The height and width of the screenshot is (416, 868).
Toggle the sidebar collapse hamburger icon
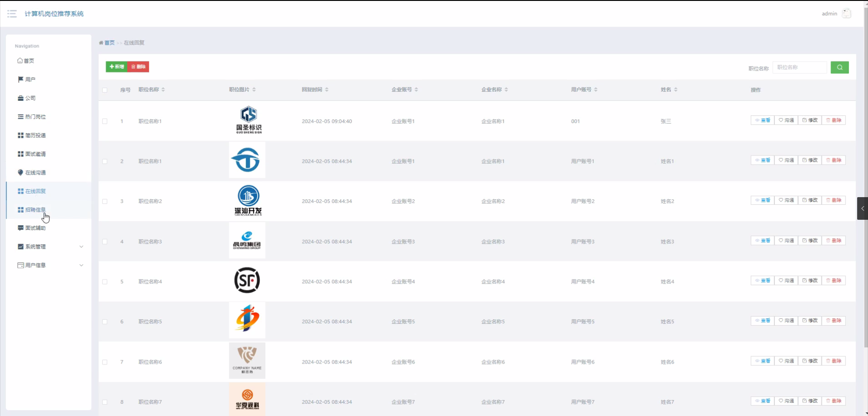[12, 14]
